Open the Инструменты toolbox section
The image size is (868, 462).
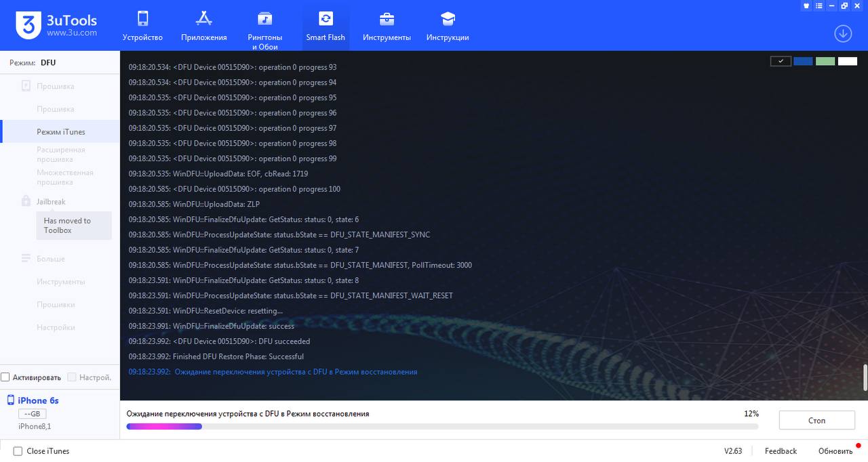click(387, 26)
